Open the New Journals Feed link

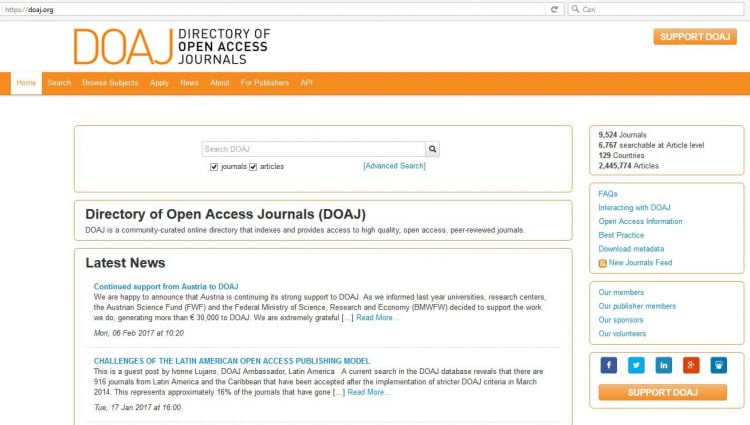pyautogui.click(x=640, y=262)
